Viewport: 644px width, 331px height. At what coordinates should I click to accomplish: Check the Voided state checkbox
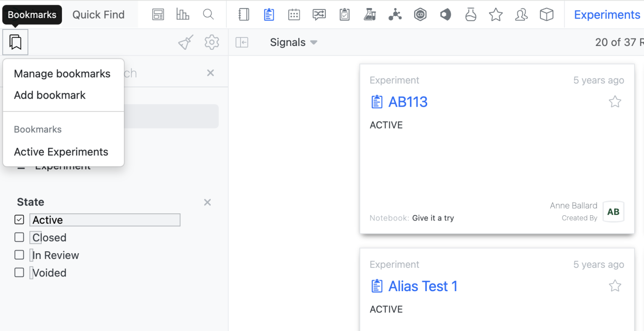point(19,272)
